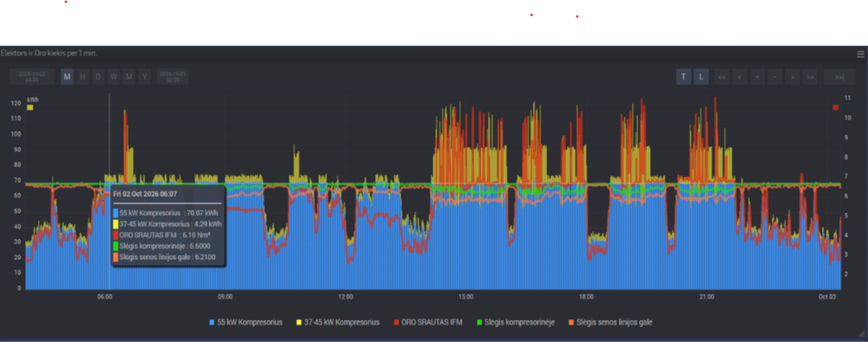Viewport: 868px width, 342px height.
Task: Jump far back with the << button
Action: [x=722, y=77]
